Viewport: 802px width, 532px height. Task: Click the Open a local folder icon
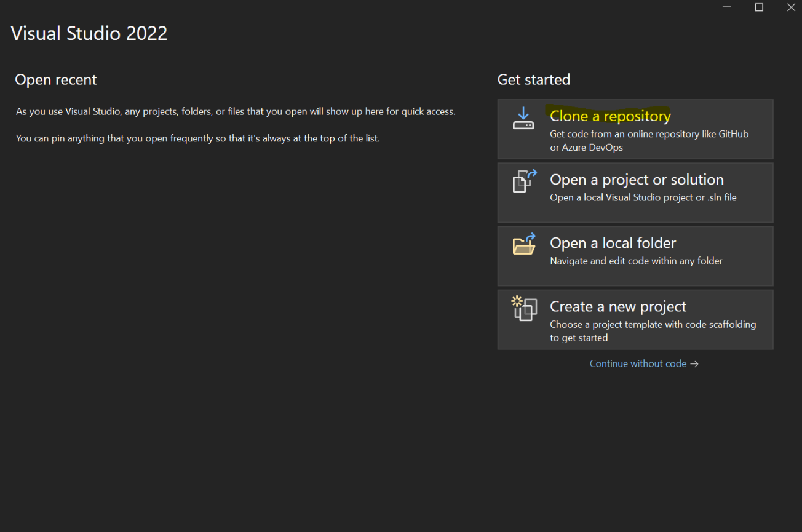click(x=524, y=244)
